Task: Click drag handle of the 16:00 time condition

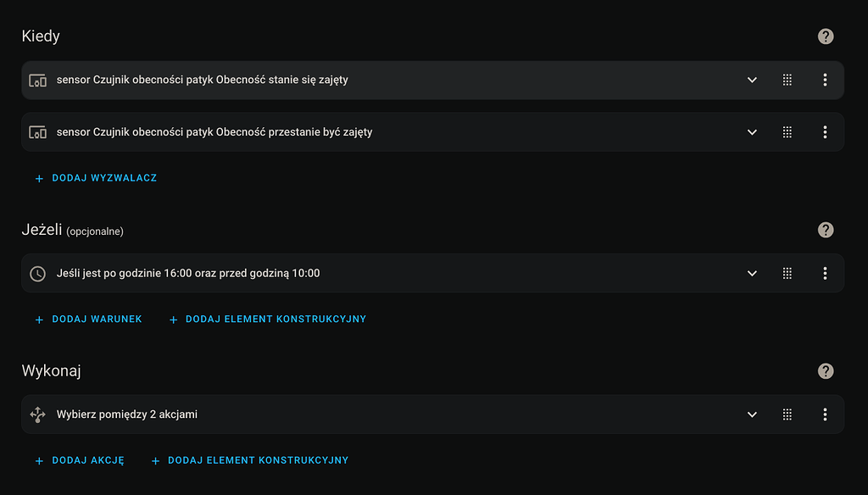Action: (x=787, y=274)
